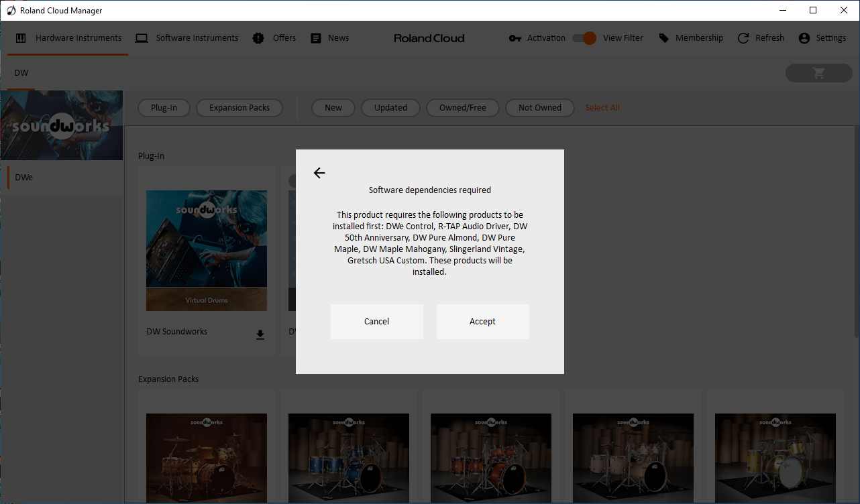The height and width of the screenshot is (504, 860).
Task: Toggle the Plug-In filter chip
Action: (164, 108)
